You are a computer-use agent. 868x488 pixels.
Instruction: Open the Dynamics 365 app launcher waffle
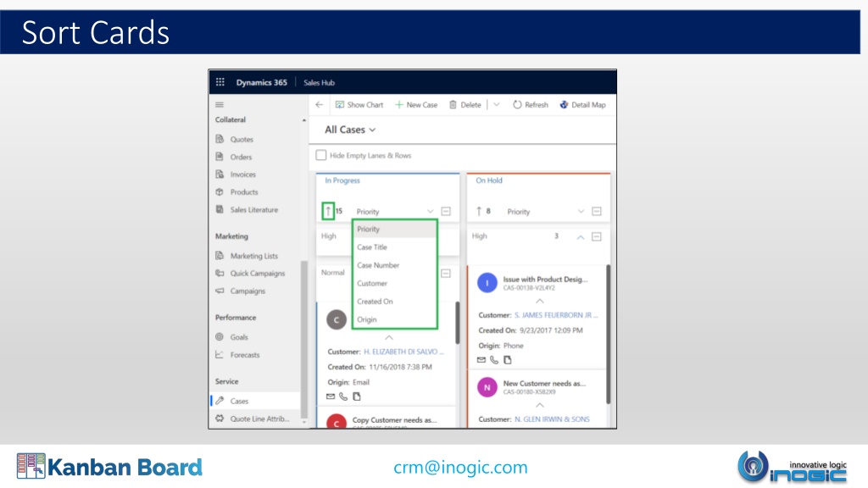click(220, 82)
